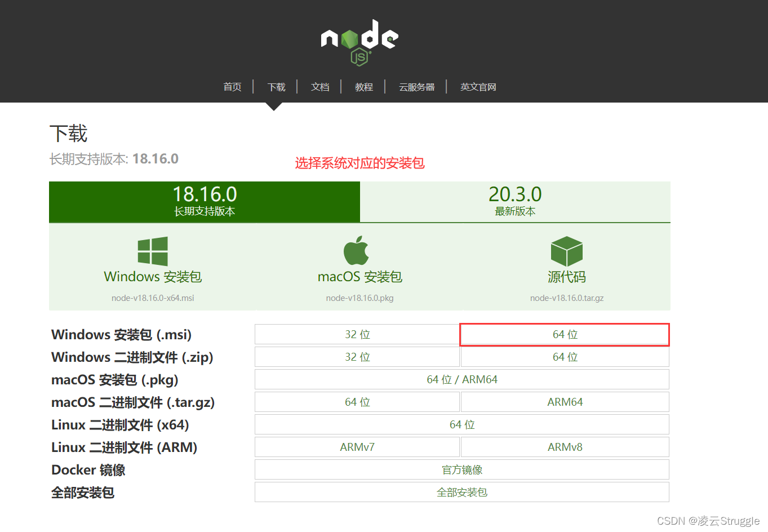768x532 pixels.
Task: Open the 英文官网 navigation item
Action: [478, 87]
